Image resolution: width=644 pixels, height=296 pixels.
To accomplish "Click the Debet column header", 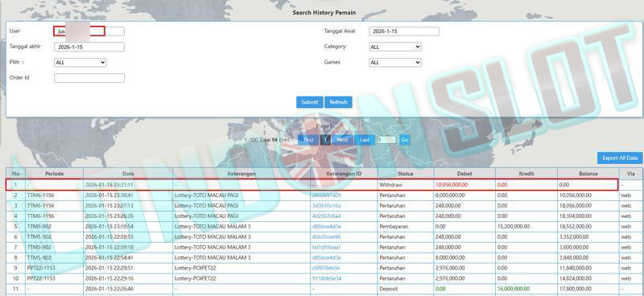I will point(464,174).
